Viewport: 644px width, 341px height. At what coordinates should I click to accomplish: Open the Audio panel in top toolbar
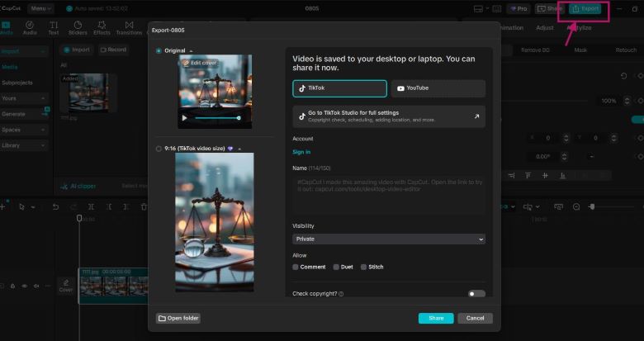30,28
